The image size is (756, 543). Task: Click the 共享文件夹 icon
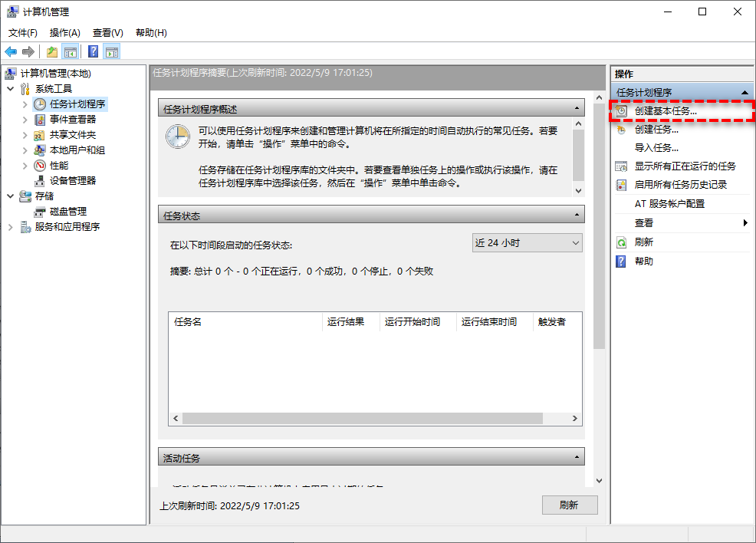tap(40, 135)
